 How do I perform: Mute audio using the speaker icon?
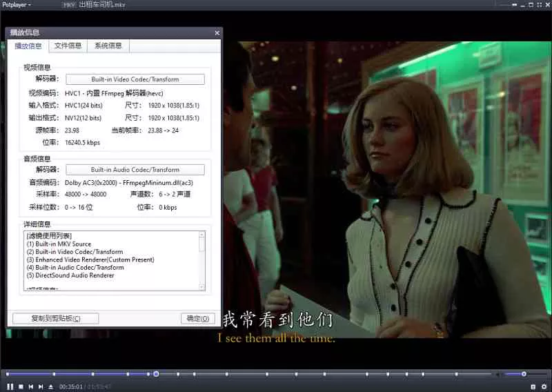[x=497, y=374]
